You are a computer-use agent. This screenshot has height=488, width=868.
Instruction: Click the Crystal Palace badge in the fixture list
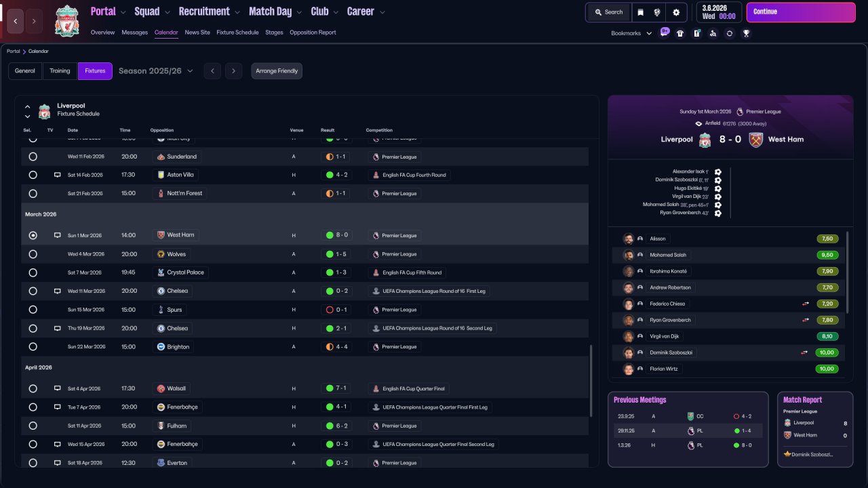[x=161, y=272]
